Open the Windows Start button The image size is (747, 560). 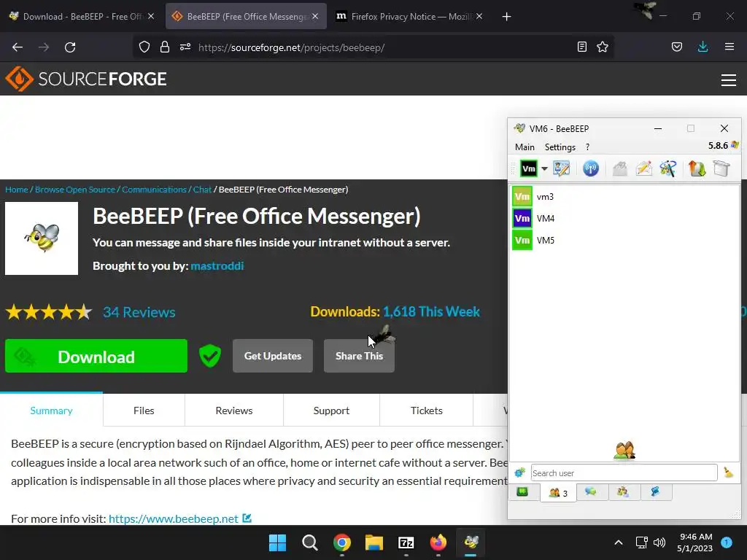click(278, 542)
